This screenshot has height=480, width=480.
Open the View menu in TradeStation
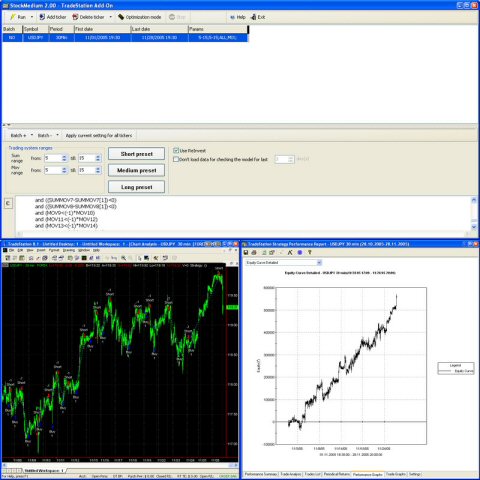(x=30, y=250)
